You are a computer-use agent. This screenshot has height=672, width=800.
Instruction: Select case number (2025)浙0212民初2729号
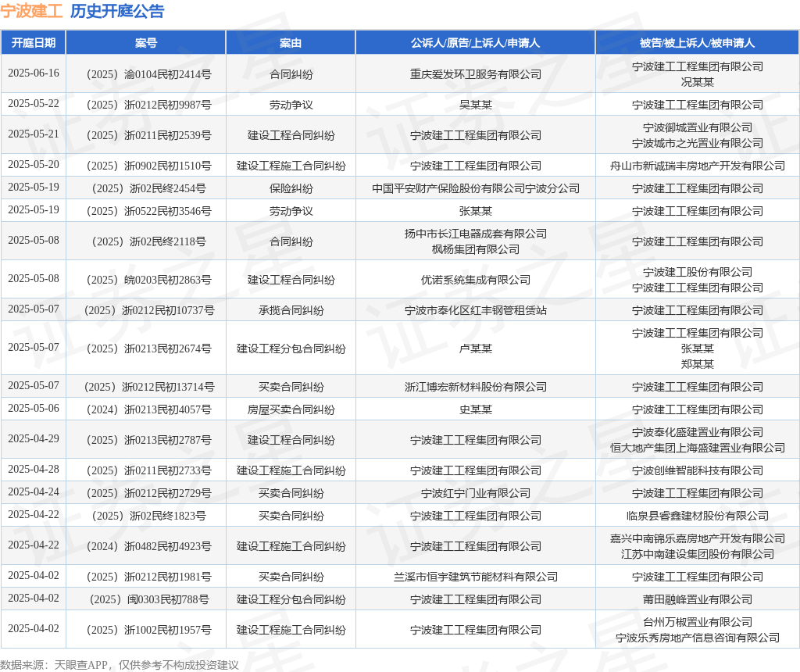point(148,493)
